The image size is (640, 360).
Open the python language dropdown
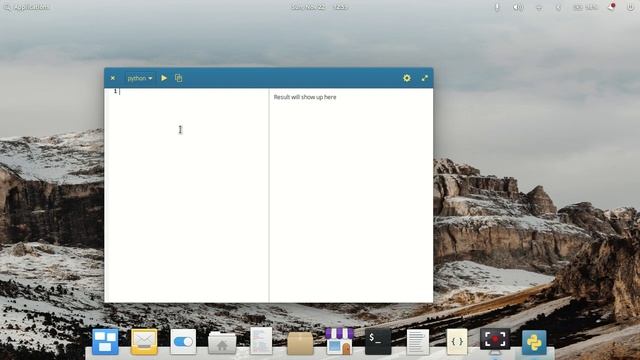pos(140,78)
